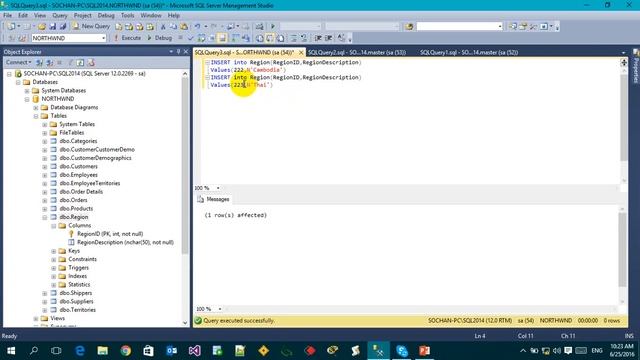Screen dimensions: 640x360
Task: Open the find combo box dropdown in toolbar
Action: [x=500, y=26]
